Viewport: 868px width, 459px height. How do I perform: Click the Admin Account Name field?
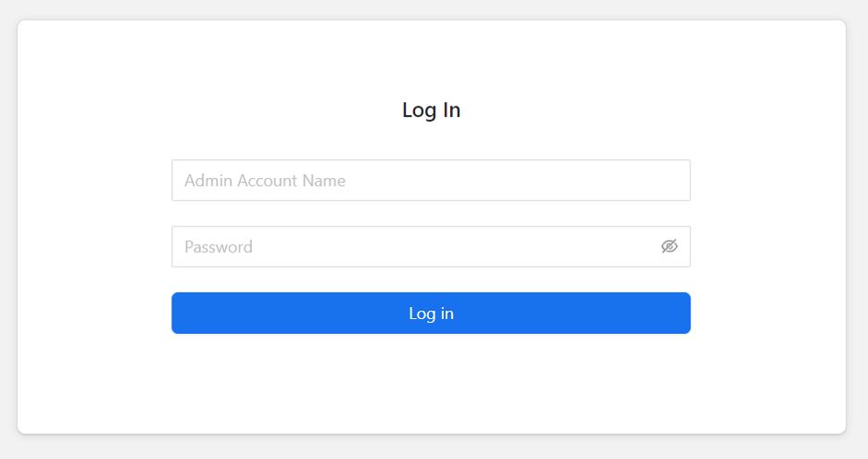click(x=431, y=180)
